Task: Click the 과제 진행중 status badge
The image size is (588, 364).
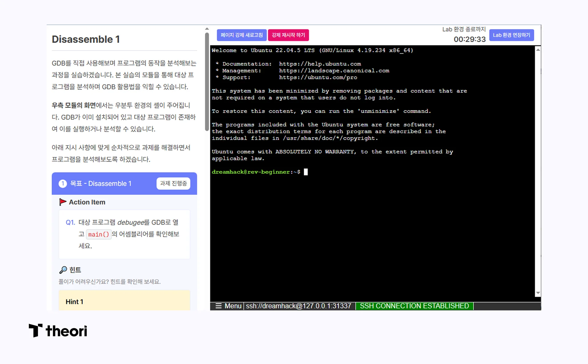Action: tap(173, 183)
